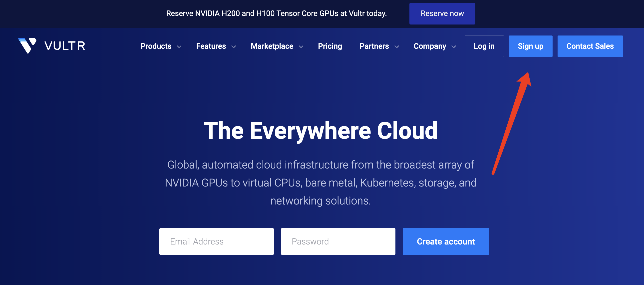Click the Log in button
This screenshot has width=644, height=285.
pos(484,46)
